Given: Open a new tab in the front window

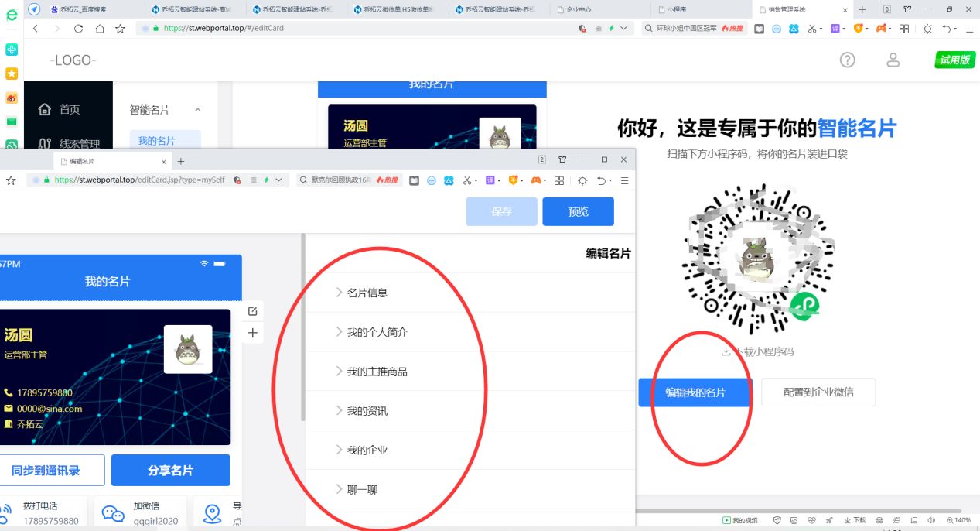Looking at the screenshot, I should [x=181, y=161].
